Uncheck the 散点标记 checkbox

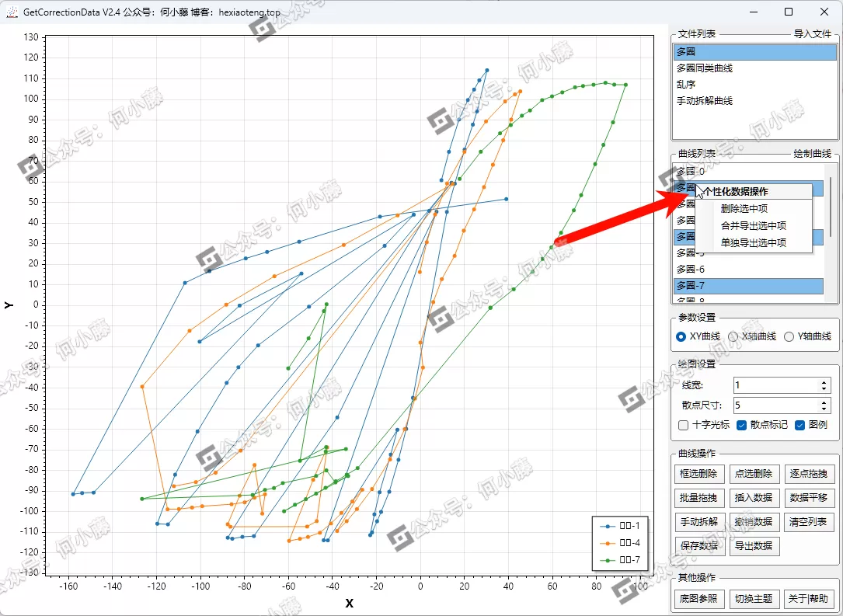pos(741,425)
